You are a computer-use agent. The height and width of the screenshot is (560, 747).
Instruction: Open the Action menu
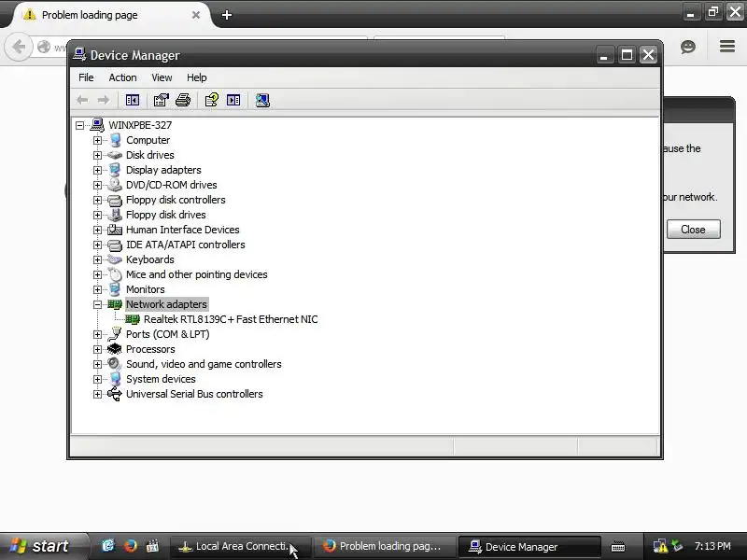point(122,77)
